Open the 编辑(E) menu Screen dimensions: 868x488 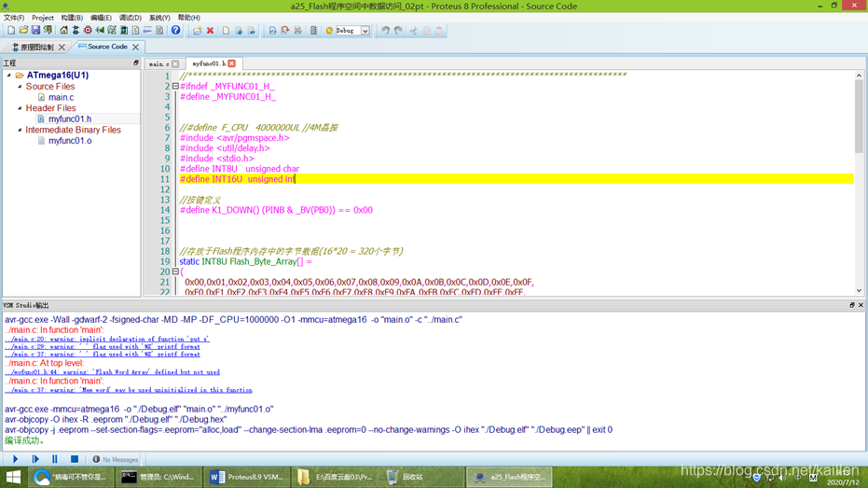click(101, 18)
